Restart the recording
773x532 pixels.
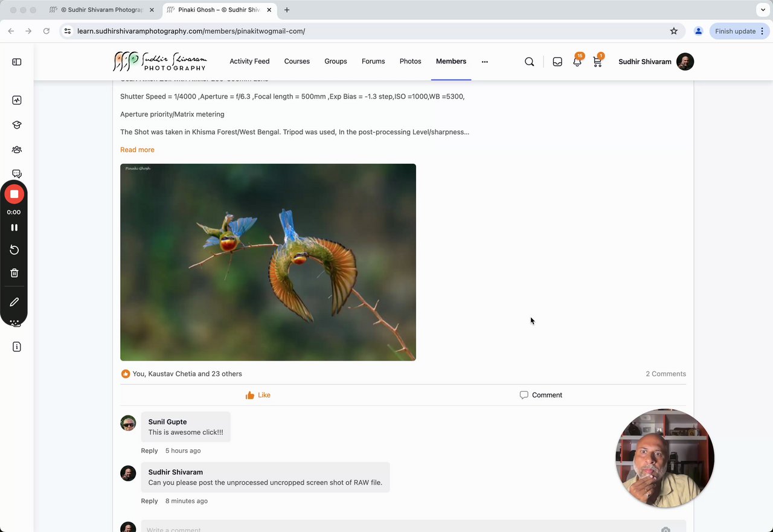(x=14, y=250)
